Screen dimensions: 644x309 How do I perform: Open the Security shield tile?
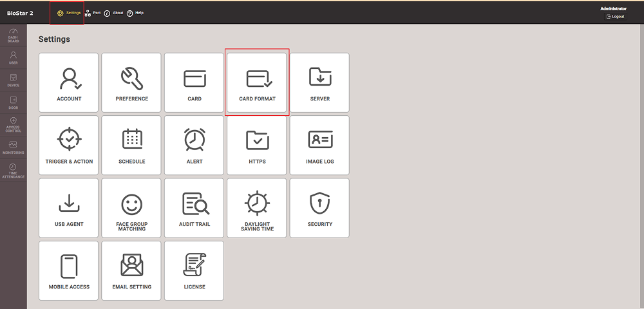tap(319, 208)
